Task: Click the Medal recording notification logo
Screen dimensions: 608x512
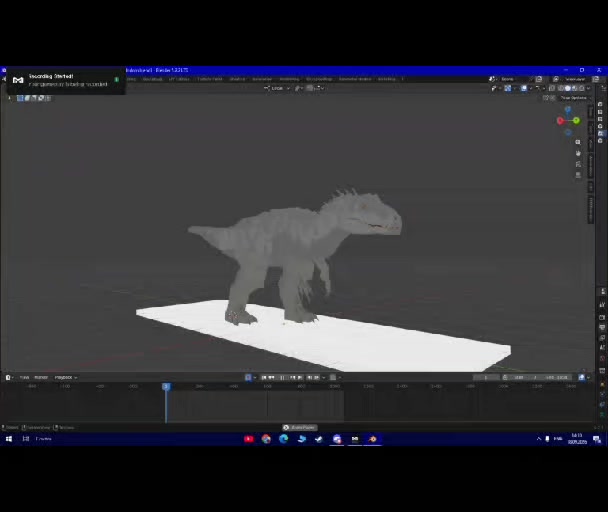Action: (18, 80)
